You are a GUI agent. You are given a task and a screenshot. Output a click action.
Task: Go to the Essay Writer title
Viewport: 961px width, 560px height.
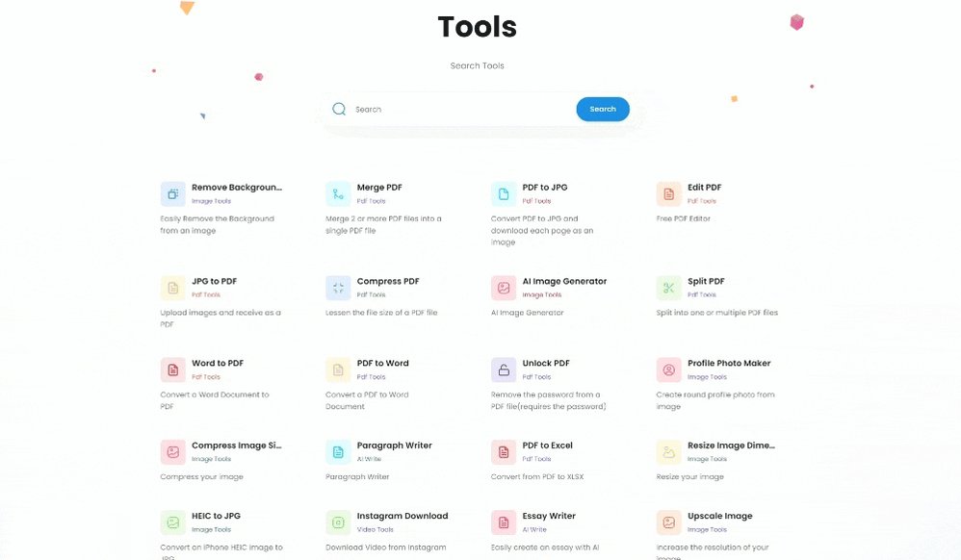(549, 516)
